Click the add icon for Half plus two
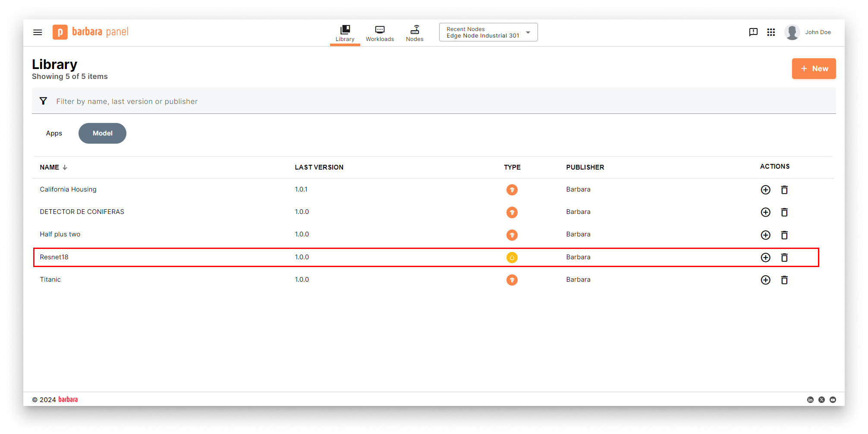 point(765,235)
